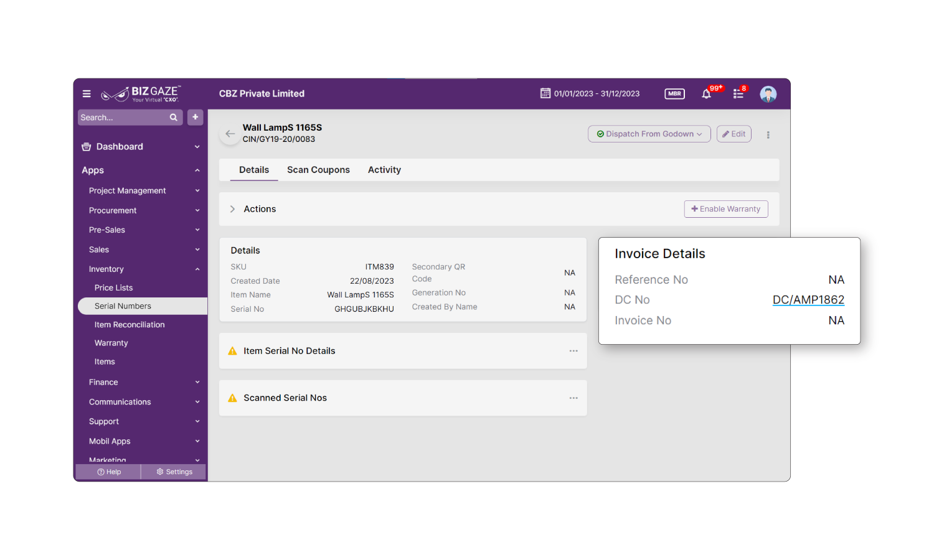
Task: Click the BizGaze logo
Action: point(141,94)
